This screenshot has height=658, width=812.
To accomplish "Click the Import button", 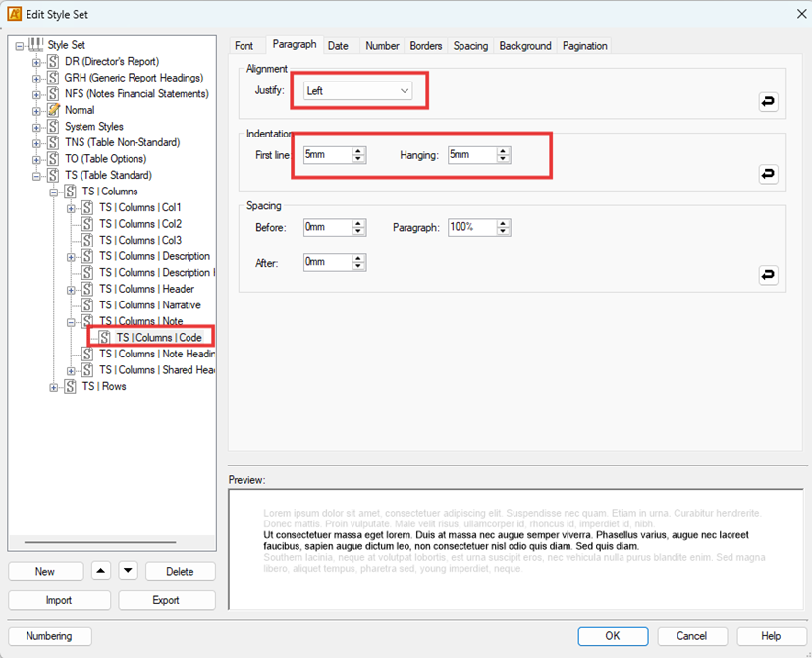I will click(x=59, y=600).
